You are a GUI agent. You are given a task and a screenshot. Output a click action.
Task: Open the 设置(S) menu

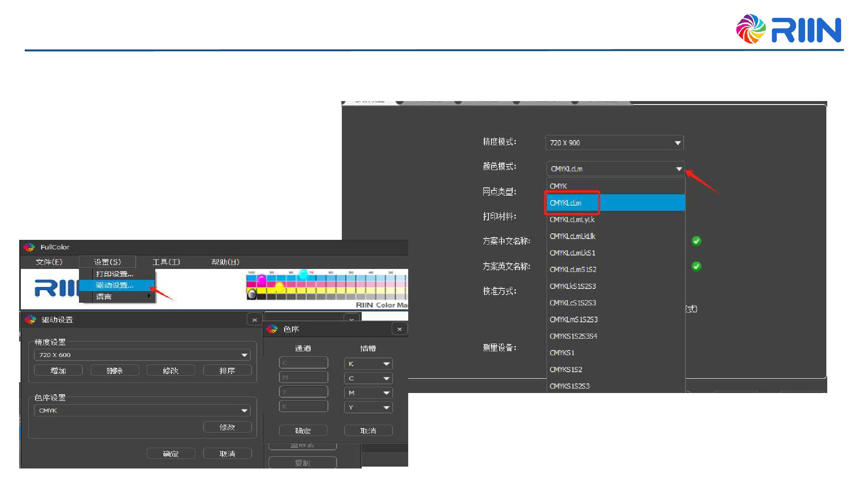pos(107,262)
